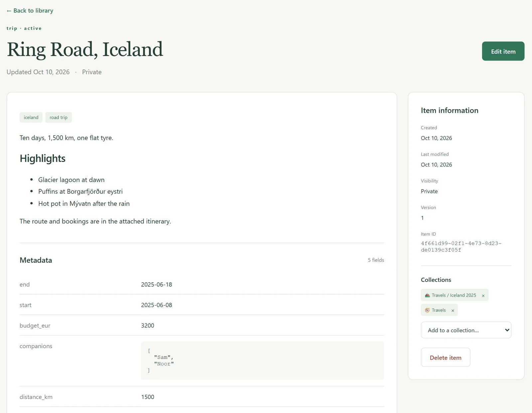Click the companions JSON block

[x=262, y=361]
